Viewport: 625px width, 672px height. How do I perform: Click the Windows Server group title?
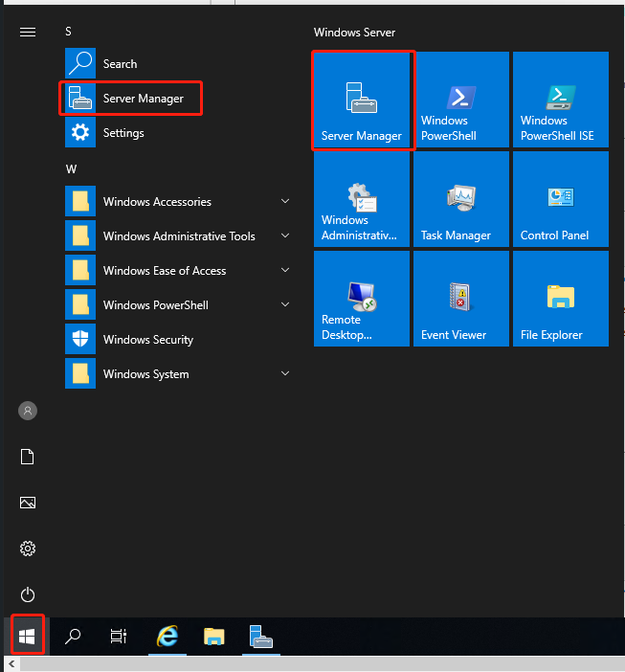[x=354, y=33]
